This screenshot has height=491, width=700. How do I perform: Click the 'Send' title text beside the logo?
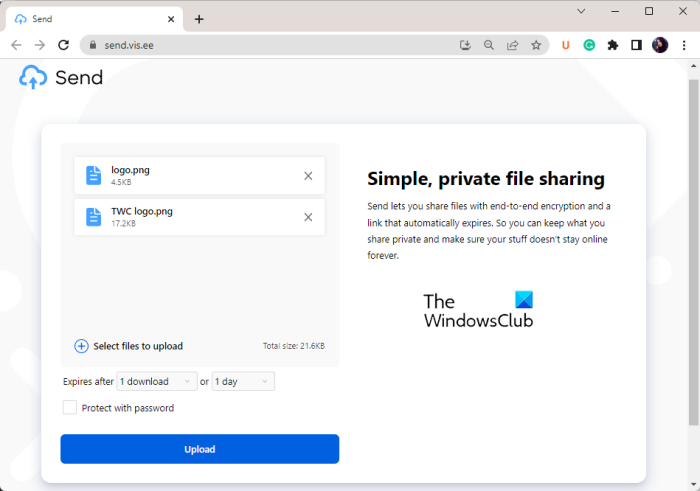click(79, 78)
